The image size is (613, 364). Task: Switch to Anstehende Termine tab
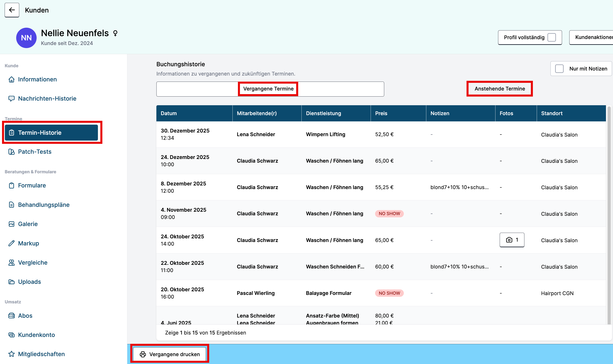point(499,88)
